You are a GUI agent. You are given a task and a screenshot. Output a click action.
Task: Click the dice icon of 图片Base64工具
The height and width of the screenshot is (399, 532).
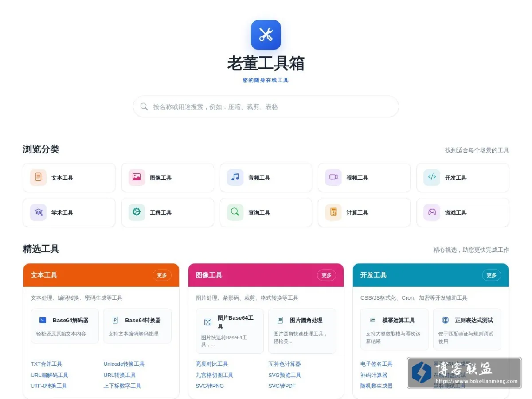tap(207, 322)
